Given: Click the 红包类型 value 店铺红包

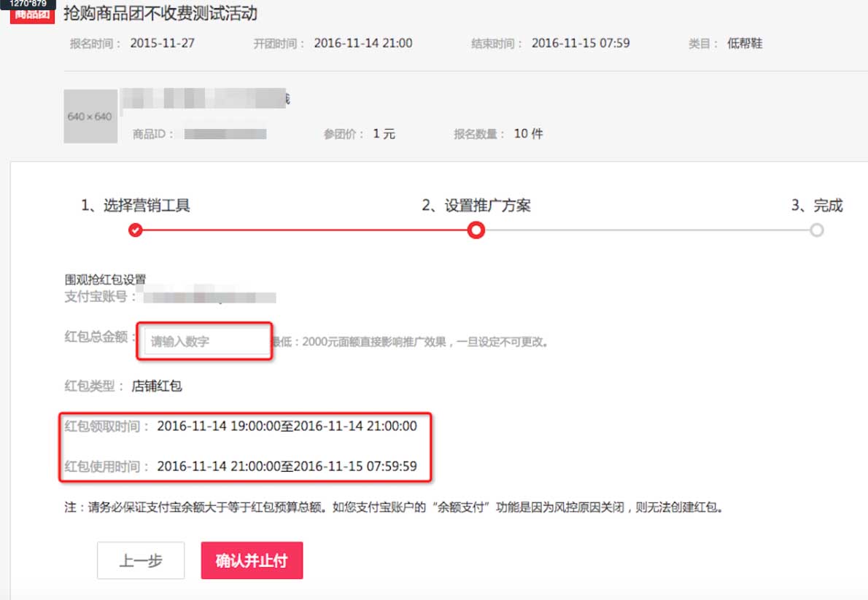Looking at the screenshot, I should pyautogui.click(x=157, y=386).
